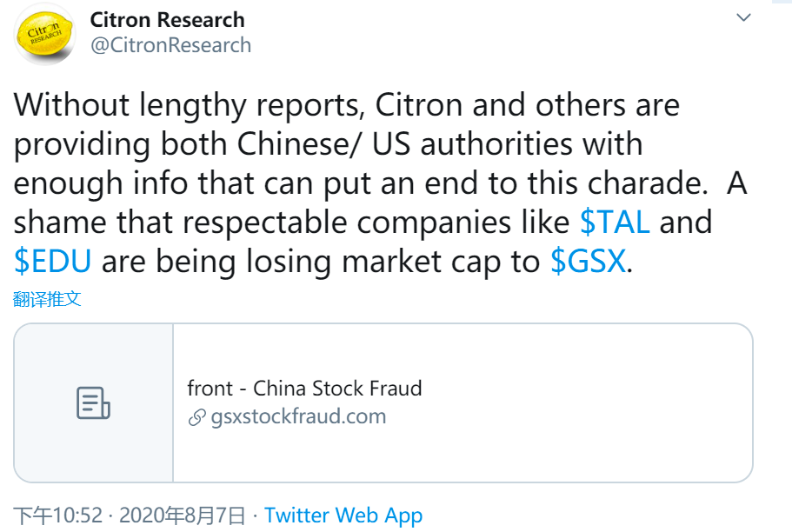Click the 2020年8月7日 tweet date
792x532 pixels.
tap(182, 515)
